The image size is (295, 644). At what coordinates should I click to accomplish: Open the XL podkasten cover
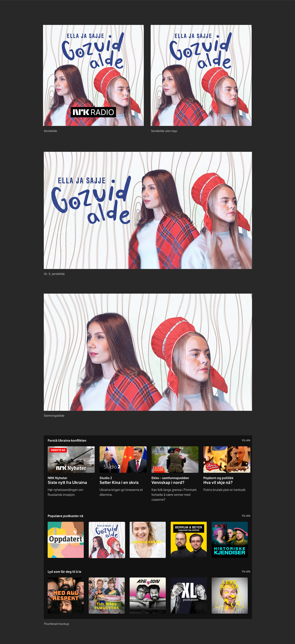pyautogui.click(x=189, y=595)
